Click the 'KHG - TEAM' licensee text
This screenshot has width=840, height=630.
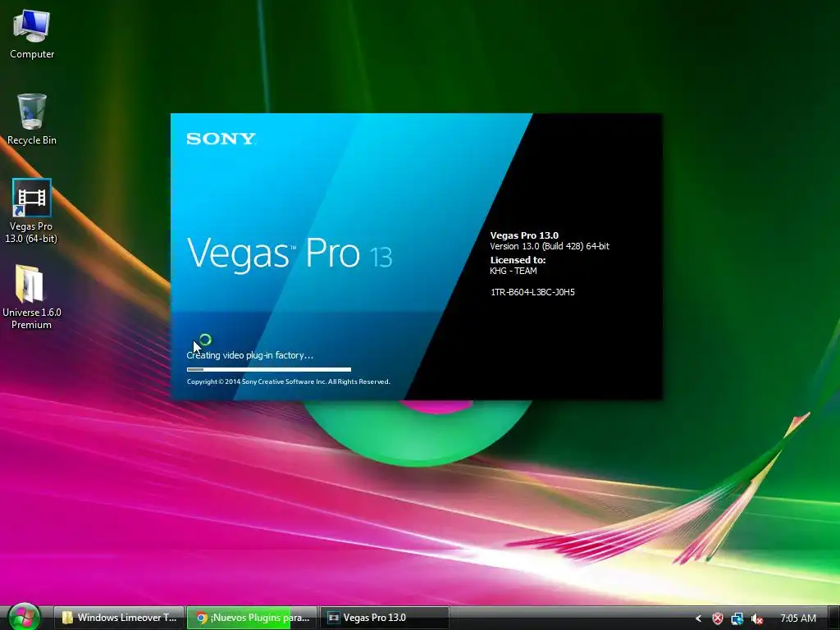514,271
